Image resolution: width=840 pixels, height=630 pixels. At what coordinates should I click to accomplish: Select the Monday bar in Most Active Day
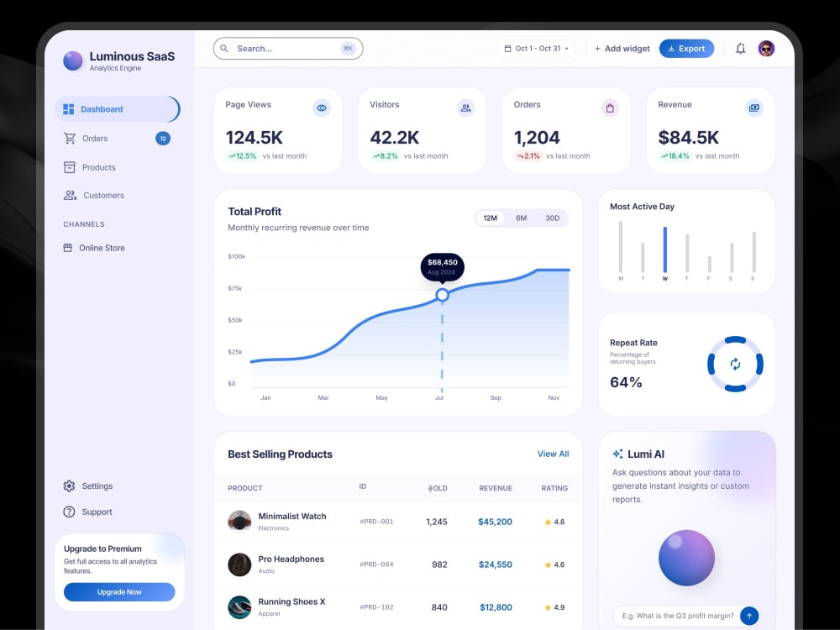click(x=621, y=247)
